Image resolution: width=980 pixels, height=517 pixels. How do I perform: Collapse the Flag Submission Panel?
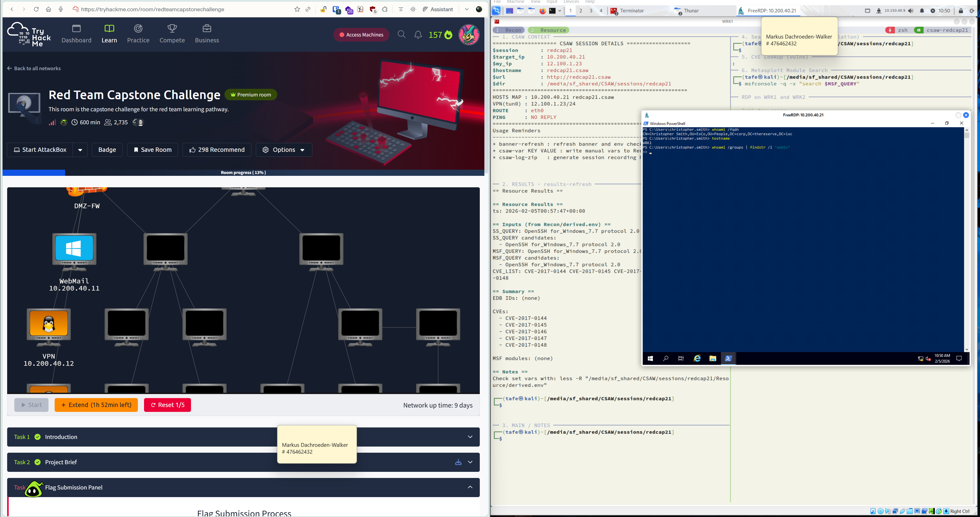tap(470, 487)
